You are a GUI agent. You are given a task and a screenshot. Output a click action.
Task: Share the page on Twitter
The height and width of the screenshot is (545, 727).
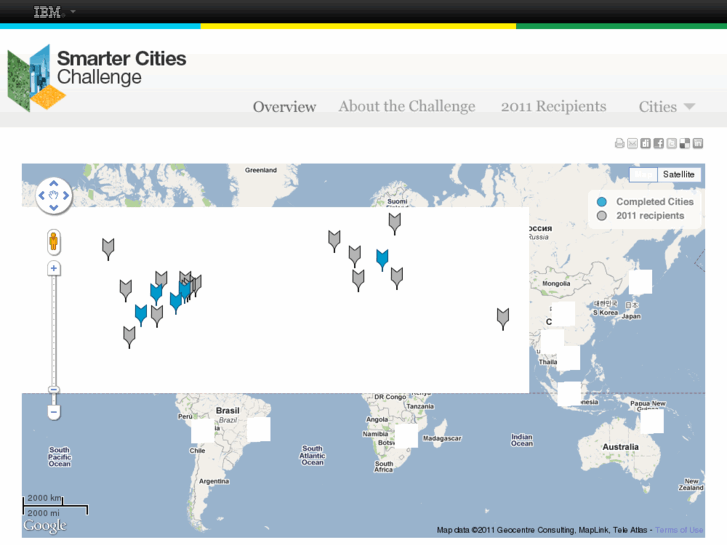tap(671, 143)
